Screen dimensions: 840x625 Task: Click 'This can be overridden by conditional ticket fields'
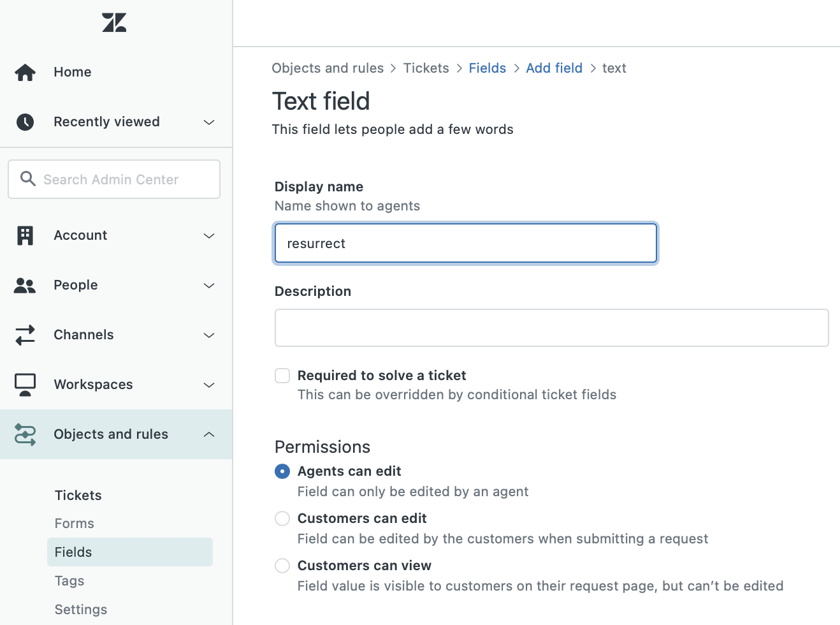(x=457, y=395)
